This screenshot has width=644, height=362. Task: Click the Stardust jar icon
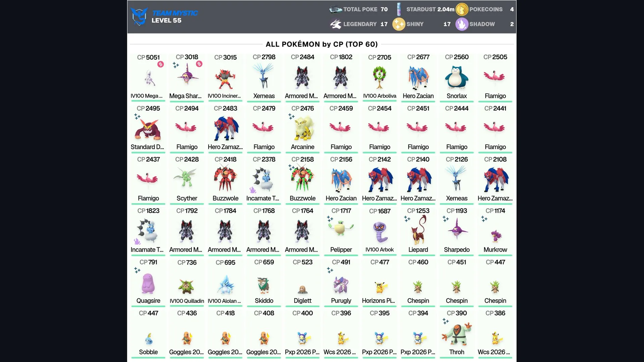[x=399, y=9]
